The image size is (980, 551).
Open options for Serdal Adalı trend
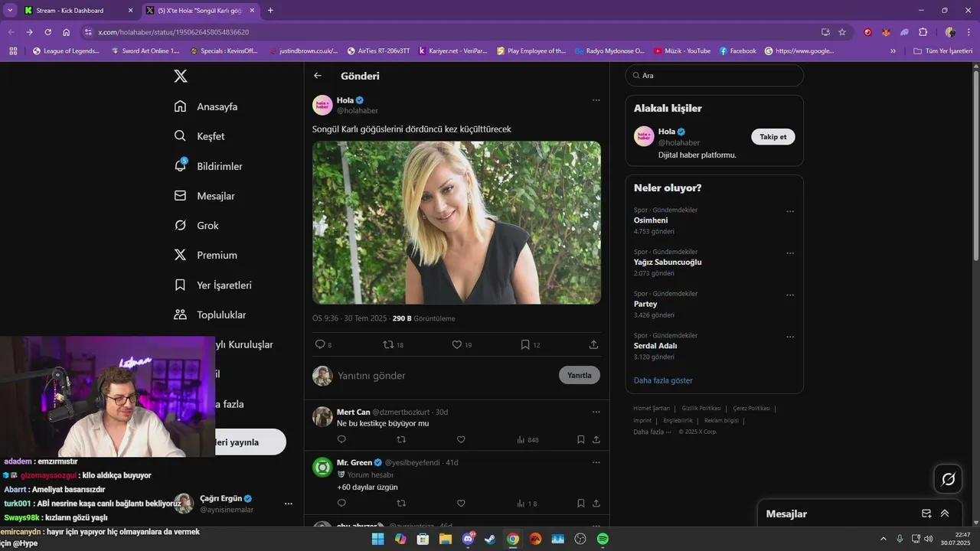pos(790,337)
